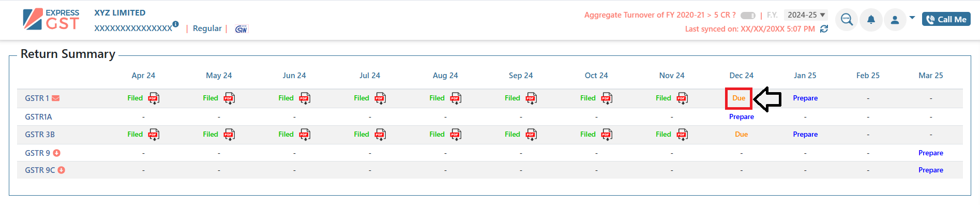This screenshot has width=980, height=205.
Task: Click the Call Me button
Action: click(946, 19)
